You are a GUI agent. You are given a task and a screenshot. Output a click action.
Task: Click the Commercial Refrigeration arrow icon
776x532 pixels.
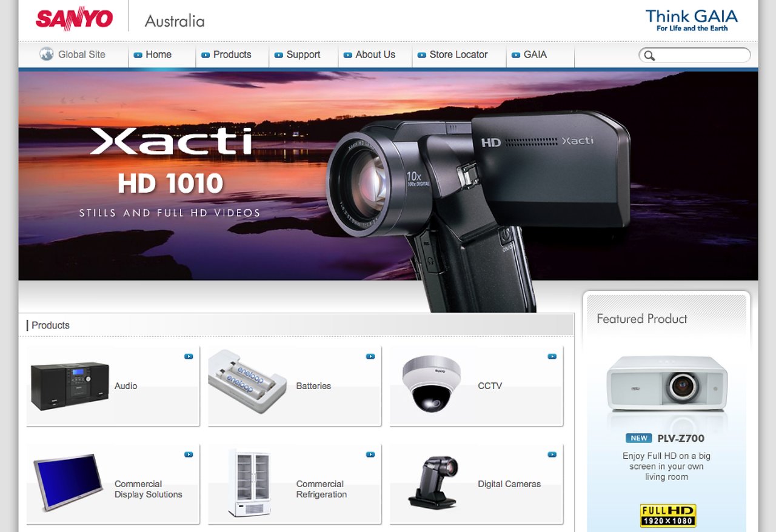(x=370, y=454)
